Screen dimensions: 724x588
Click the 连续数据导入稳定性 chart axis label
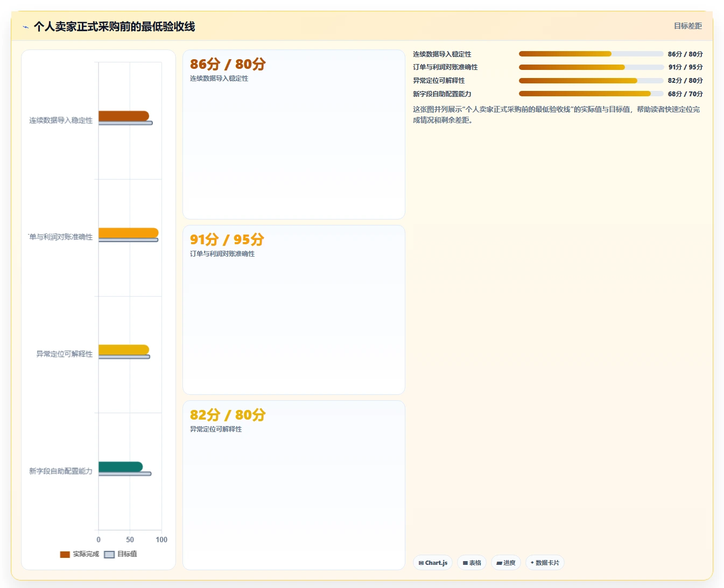click(x=61, y=121)
